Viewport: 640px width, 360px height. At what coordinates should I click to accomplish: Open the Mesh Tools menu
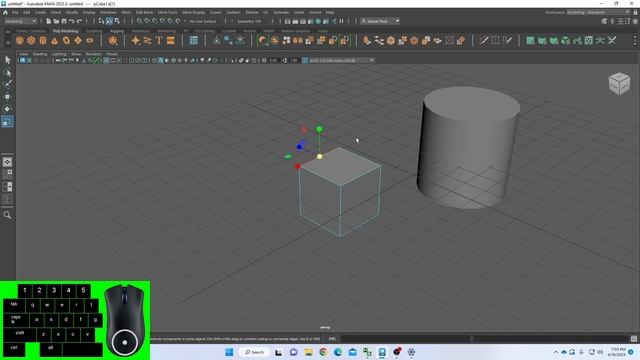pyautogui.click(x=167, y=13)
